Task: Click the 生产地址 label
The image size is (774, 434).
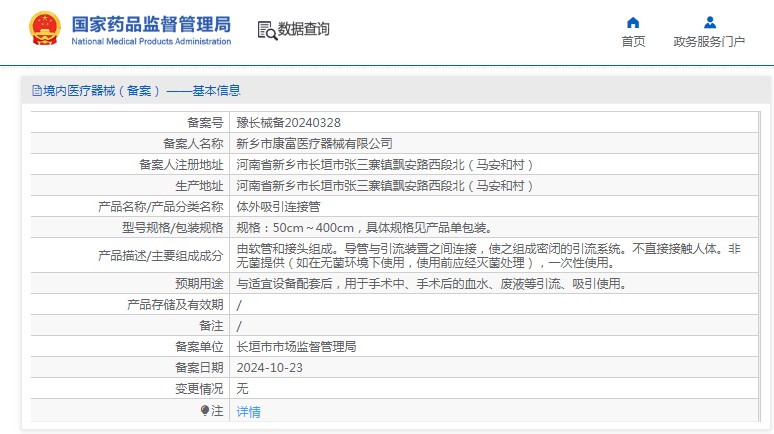Action: [x=199, y=186]
